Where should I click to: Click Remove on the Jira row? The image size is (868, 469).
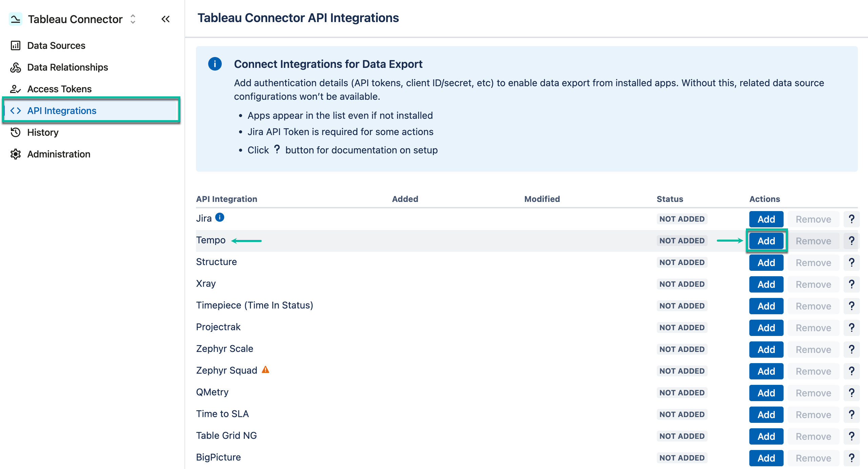click(813, 219)
